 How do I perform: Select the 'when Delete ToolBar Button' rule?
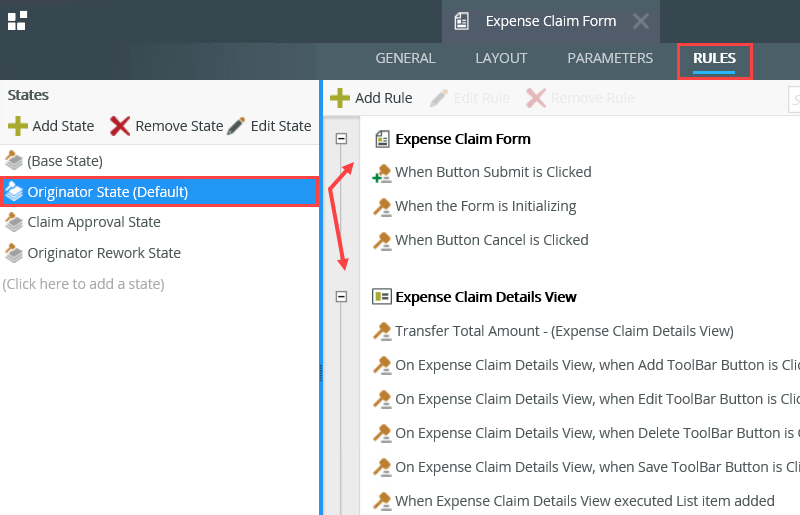pos(597,433)
